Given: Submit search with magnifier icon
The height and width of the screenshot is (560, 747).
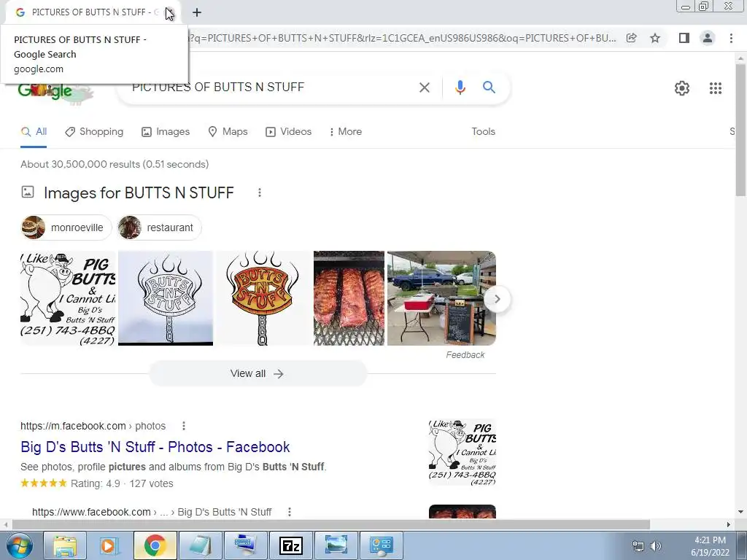Looking at the screenshot, I should (x=489, y=87).
